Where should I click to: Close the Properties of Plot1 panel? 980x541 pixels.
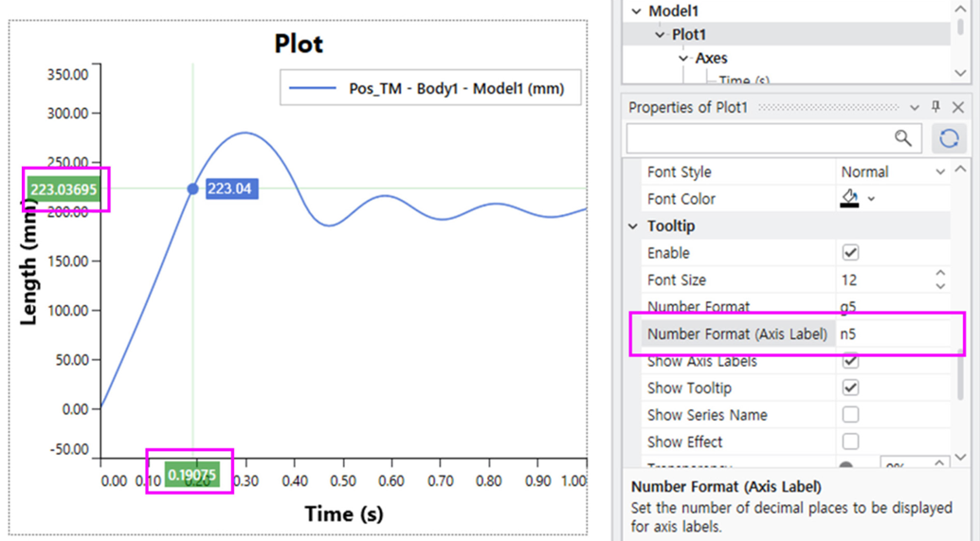[958, 107]
